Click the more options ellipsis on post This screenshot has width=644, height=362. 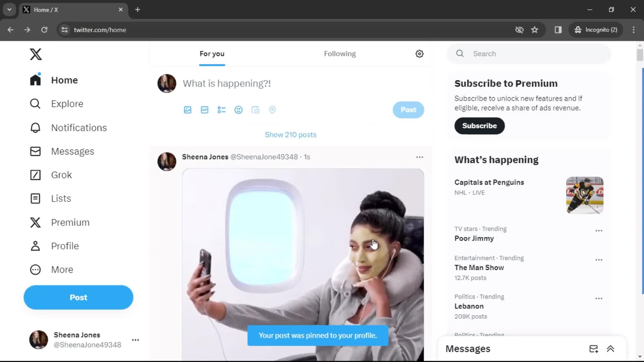[419, 157]
